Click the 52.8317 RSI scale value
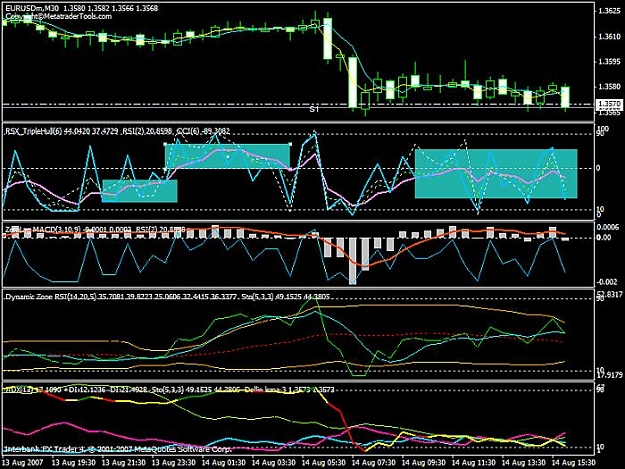 tap(610, 294)
